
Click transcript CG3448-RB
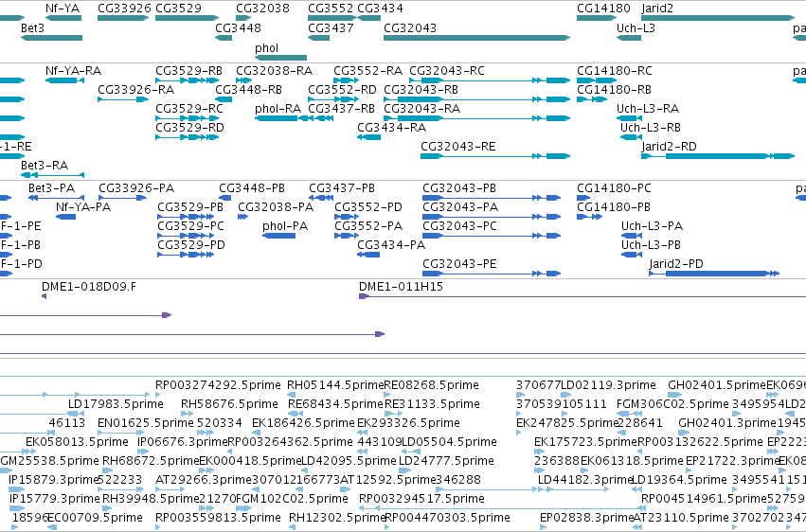pyautogui.click(x=248, y=89)
